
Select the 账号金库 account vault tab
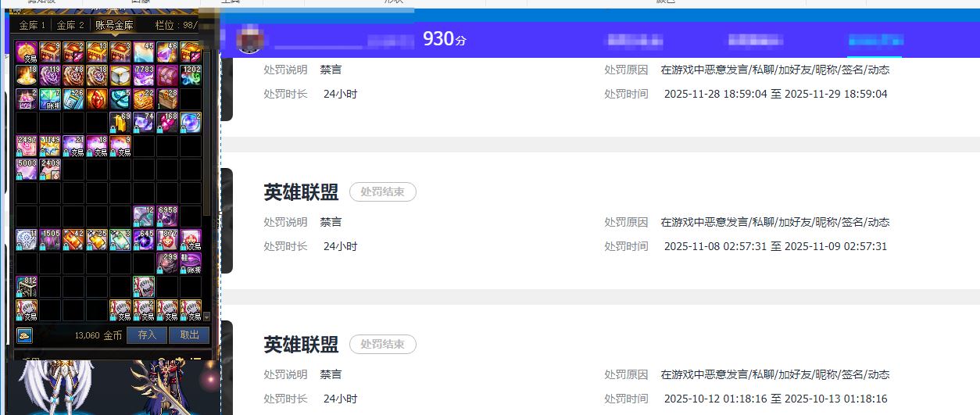(x=115, y=26)
